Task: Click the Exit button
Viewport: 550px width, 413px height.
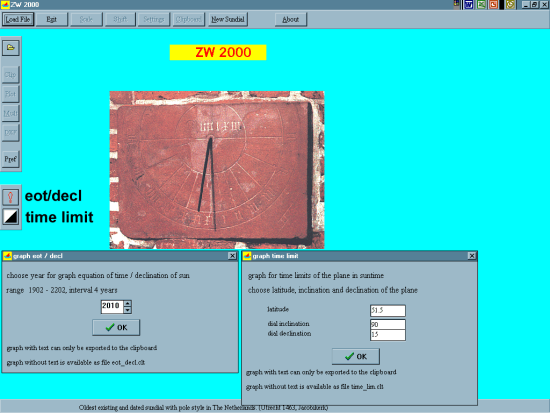Action: [52, 19]
